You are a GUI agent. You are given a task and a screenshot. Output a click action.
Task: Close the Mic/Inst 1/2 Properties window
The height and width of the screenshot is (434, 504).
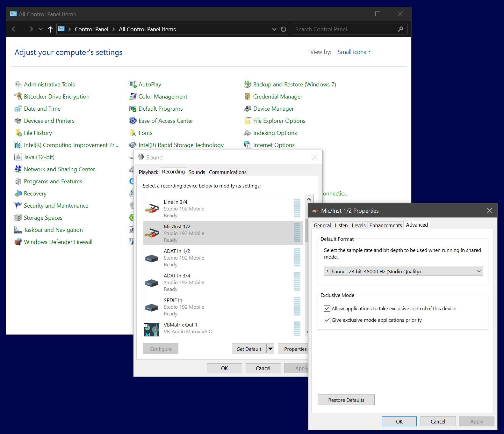coord(489,210)
